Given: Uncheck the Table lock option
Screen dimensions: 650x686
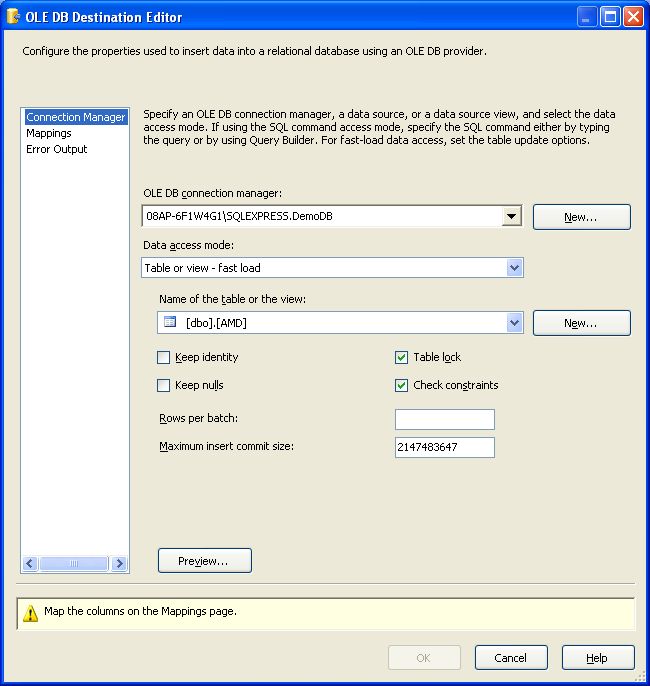Looking at the screenshot, I should click(x=402, y=357).
